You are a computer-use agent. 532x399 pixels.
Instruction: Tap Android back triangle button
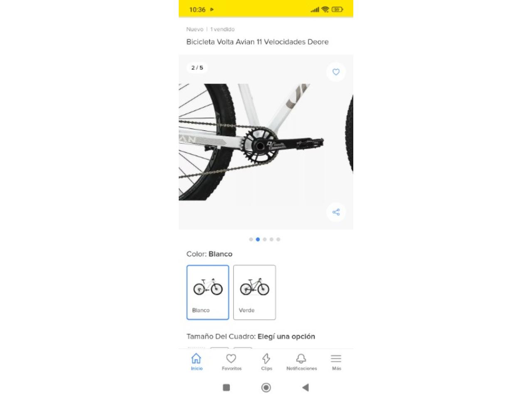pos(305,387)
